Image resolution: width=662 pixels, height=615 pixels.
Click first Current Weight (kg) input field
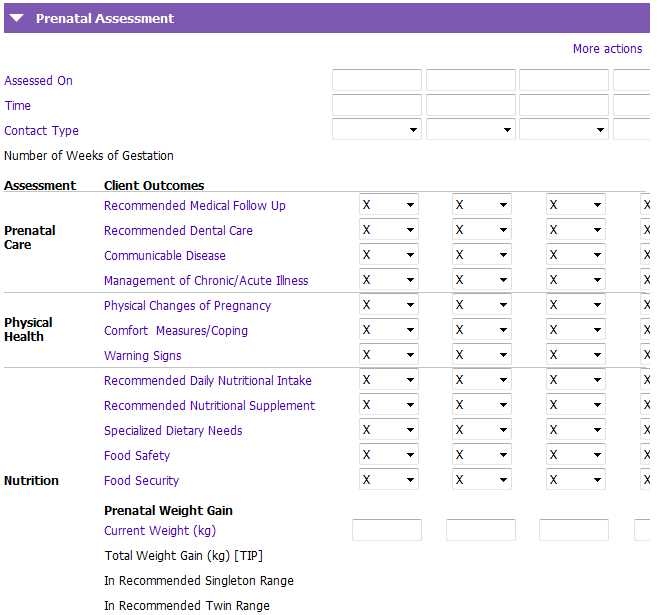coord(387,530)
